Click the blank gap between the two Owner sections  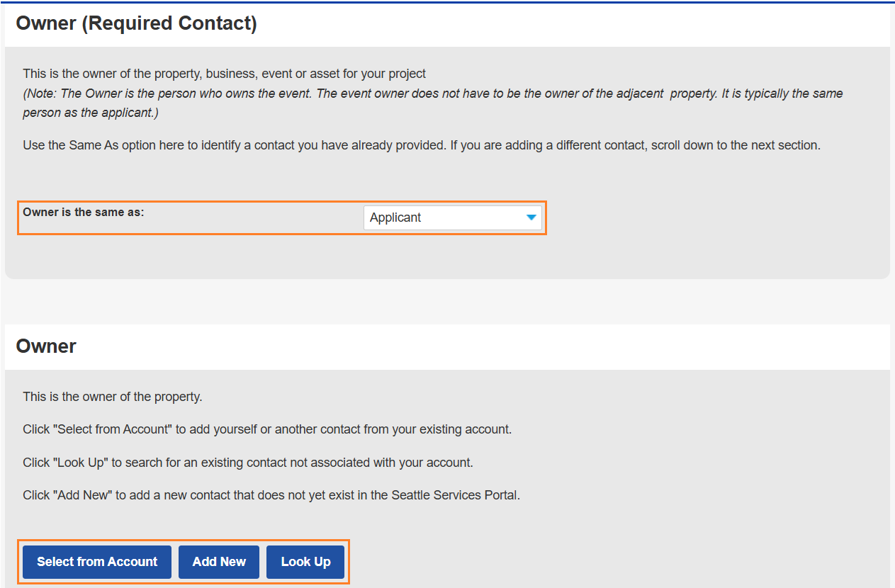click(x=446, y=301)
